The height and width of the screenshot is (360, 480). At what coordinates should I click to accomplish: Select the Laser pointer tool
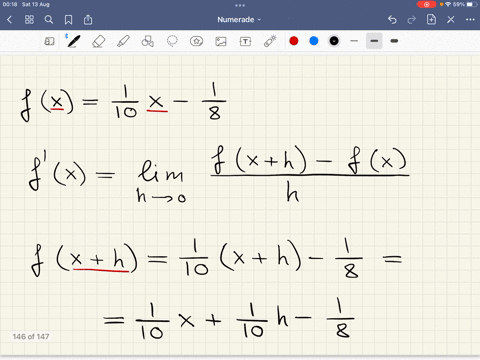tap(270, 41)
